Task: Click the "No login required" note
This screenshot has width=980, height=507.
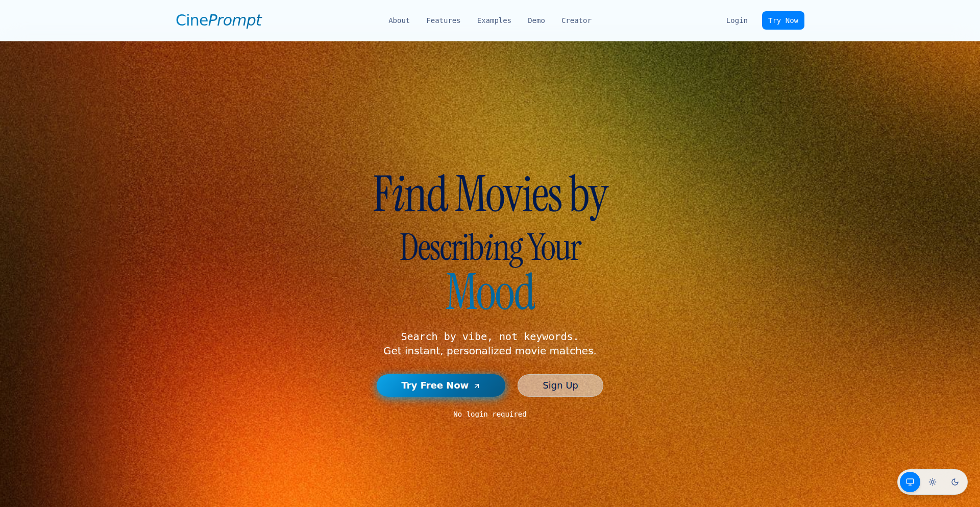Action: click(x=490, y=414)
